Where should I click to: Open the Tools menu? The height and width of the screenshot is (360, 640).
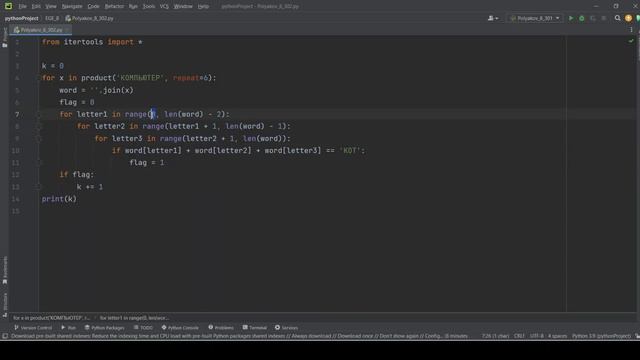pos(149,7)
